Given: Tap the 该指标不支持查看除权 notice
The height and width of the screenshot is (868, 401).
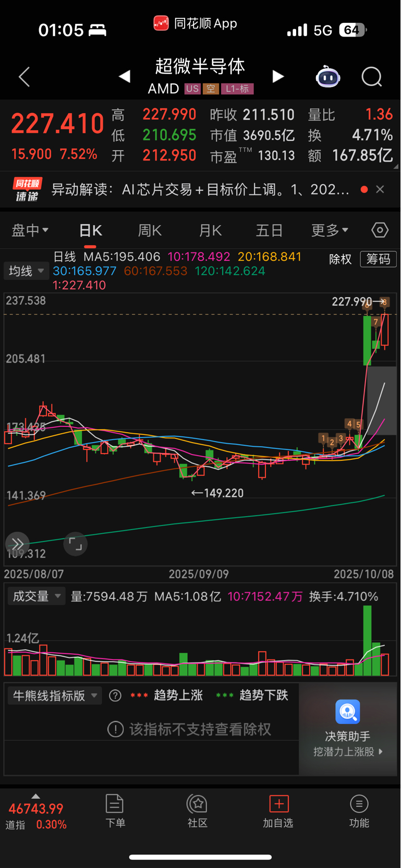Looking at the screenshot, I should [x=189, y=729].
